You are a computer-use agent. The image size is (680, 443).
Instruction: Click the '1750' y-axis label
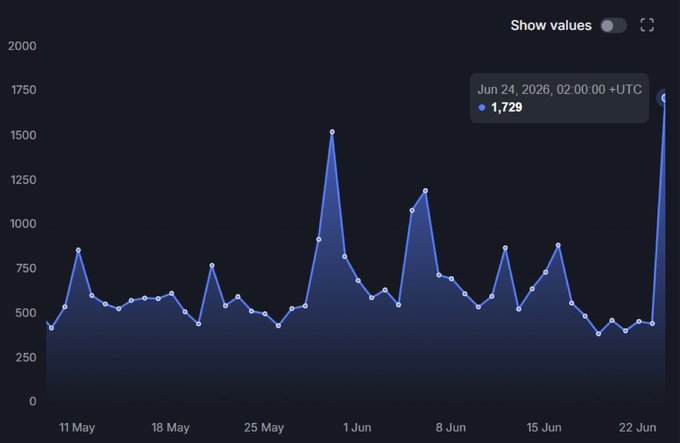23,90
